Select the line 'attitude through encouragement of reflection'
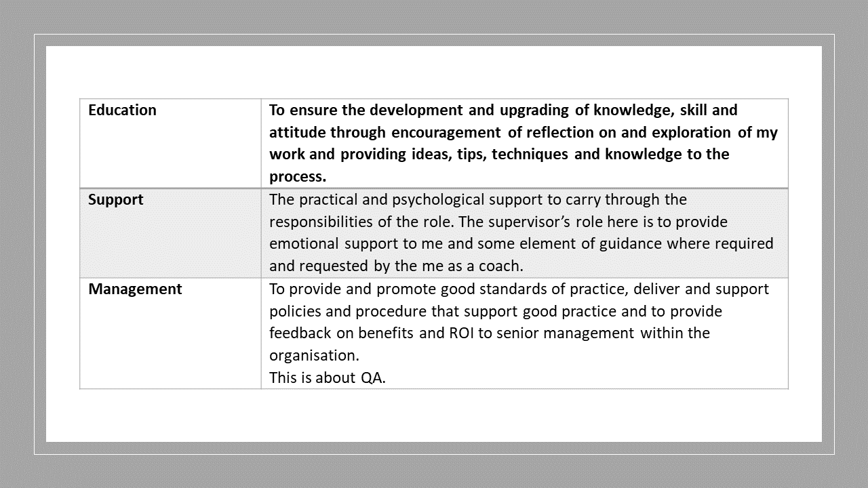 point(524,132)
